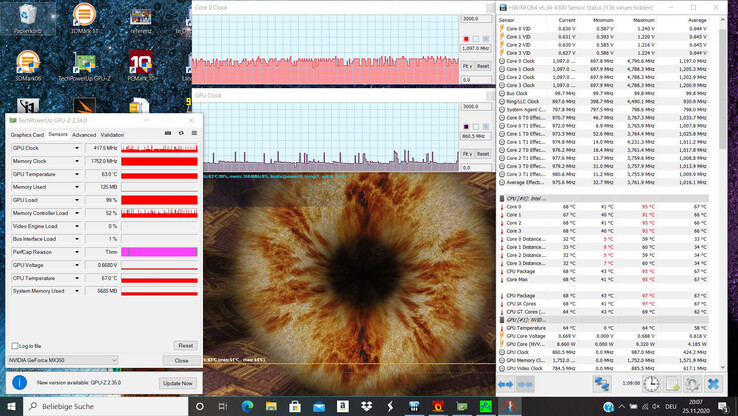Click the GPU-Z refresh icon

pyautogui.click(x=181, y=133)
